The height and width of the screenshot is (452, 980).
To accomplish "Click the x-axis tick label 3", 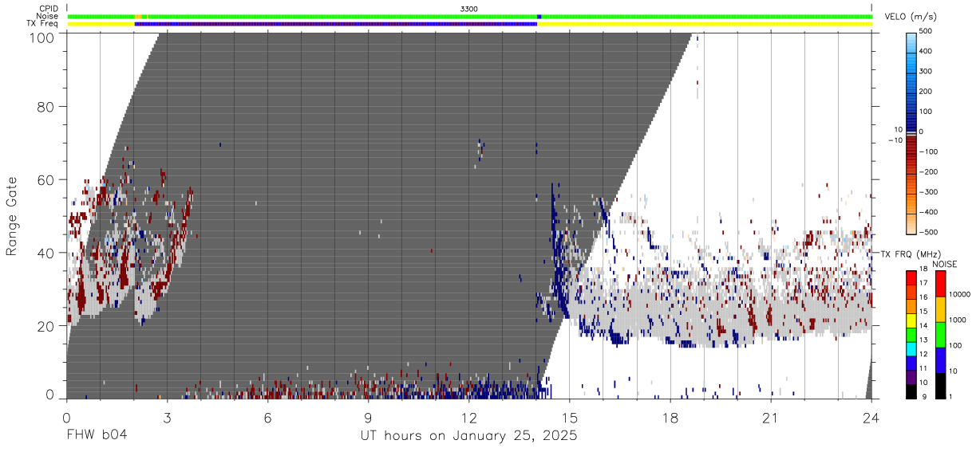I will [168, 418].
